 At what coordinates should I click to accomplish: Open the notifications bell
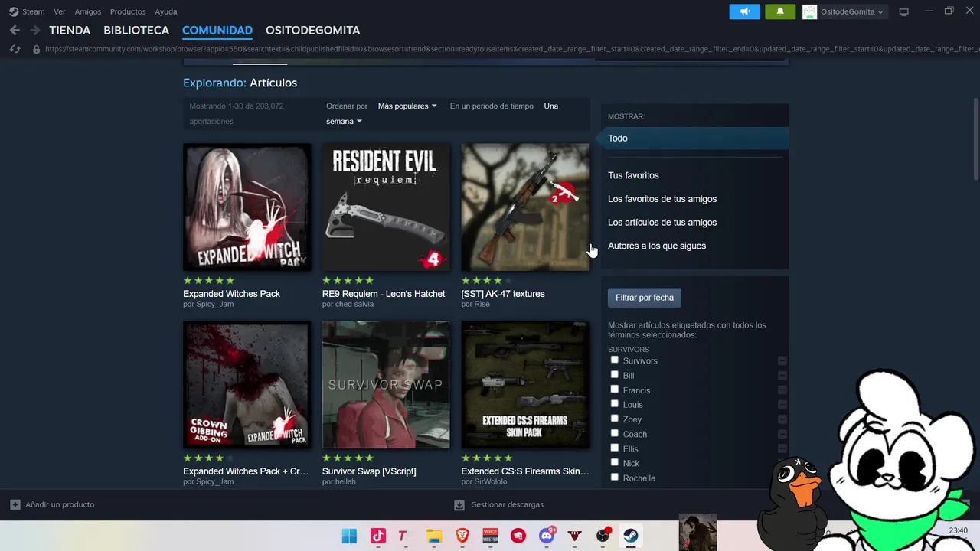coord(780,11)
